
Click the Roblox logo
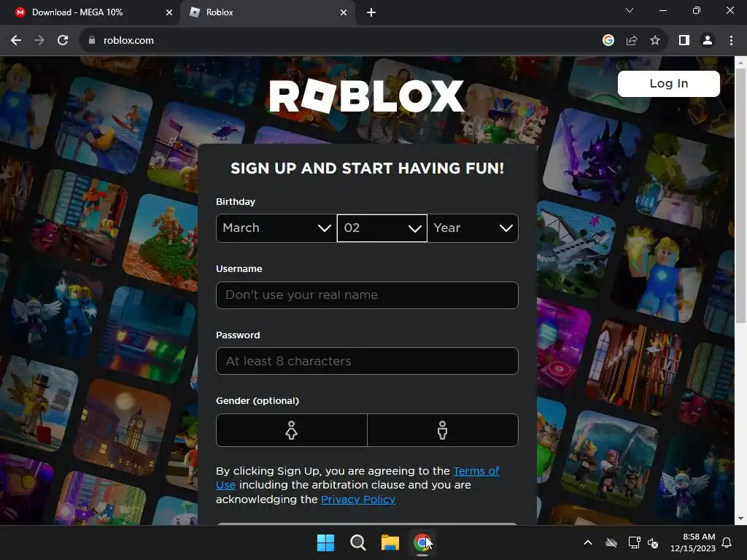tap(366, 96)
